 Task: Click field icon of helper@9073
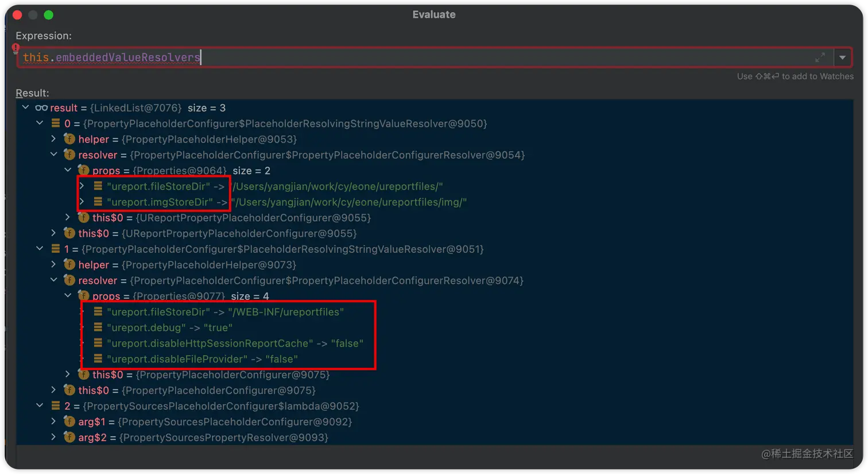point(69,264)
